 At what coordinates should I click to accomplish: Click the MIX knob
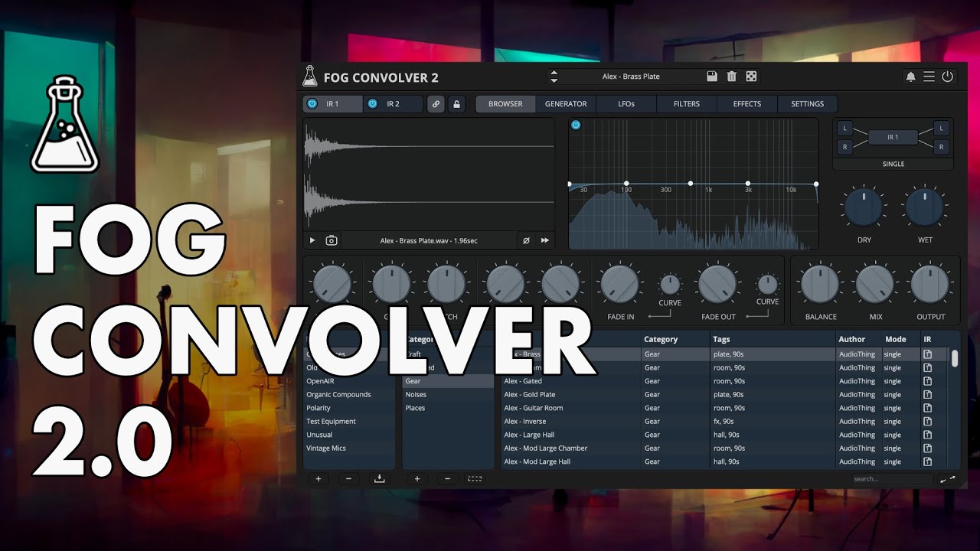tap(875, 285)
